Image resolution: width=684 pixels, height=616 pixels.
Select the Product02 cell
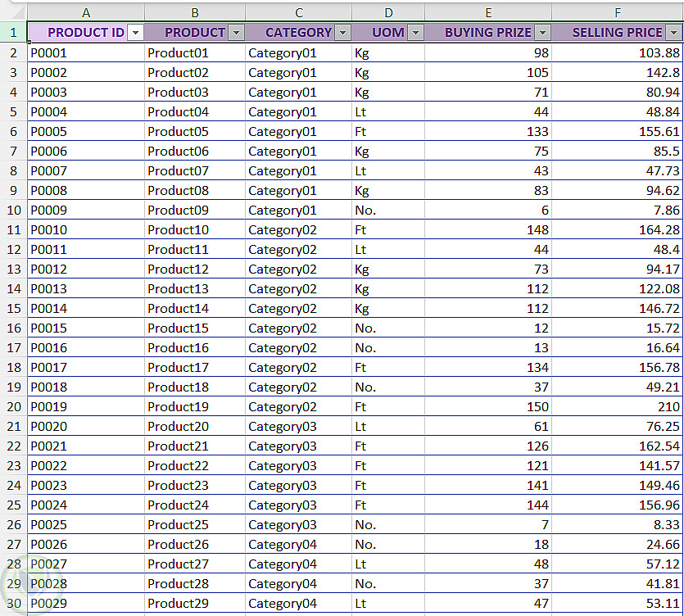point(195,72)
